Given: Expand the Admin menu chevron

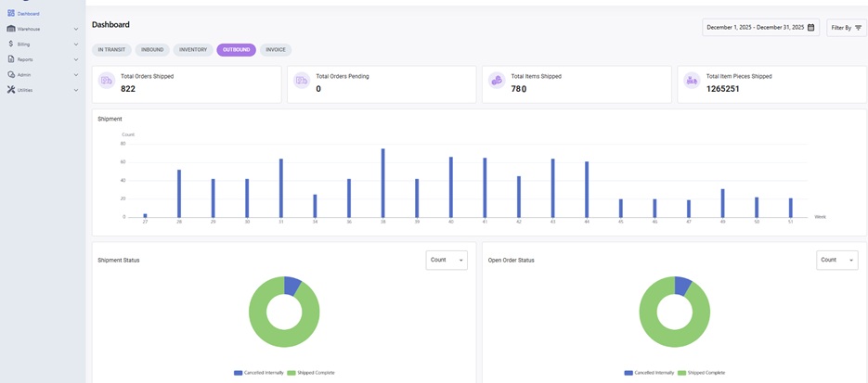Looking at the screenshot, I should point(76,74).
